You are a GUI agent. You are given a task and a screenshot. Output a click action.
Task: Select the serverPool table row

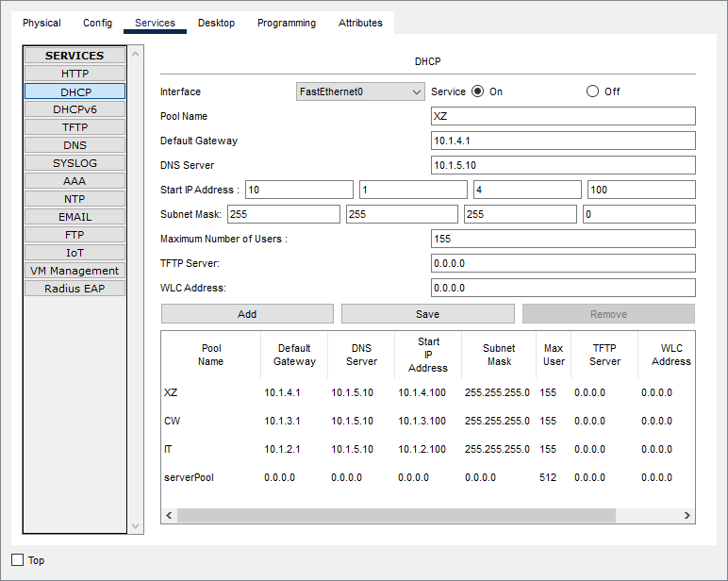point(189,477)
